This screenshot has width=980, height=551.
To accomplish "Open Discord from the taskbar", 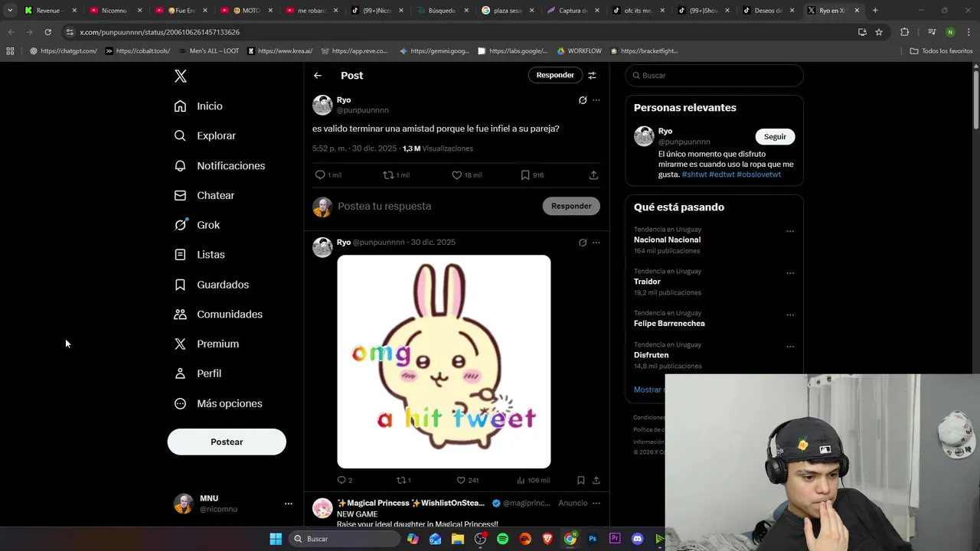I will click(637, 539).
